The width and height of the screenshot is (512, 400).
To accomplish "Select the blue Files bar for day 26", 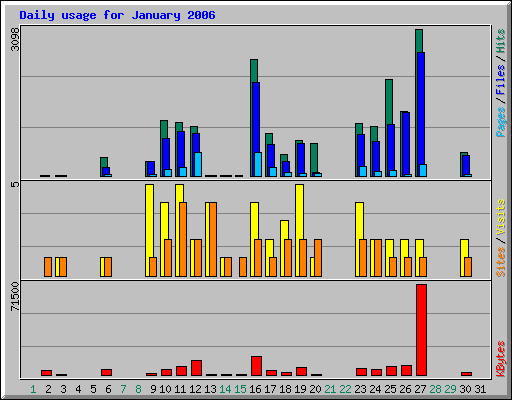I will [x=406, y=143].
